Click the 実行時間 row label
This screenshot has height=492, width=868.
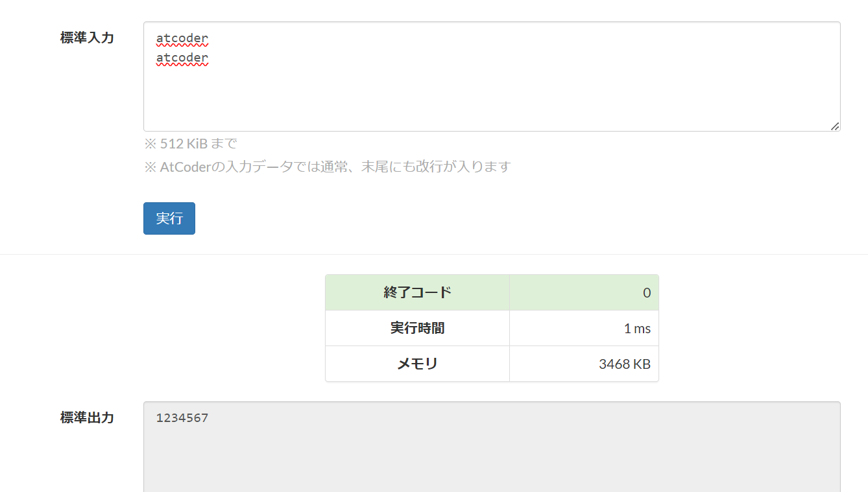pos(417,327)
